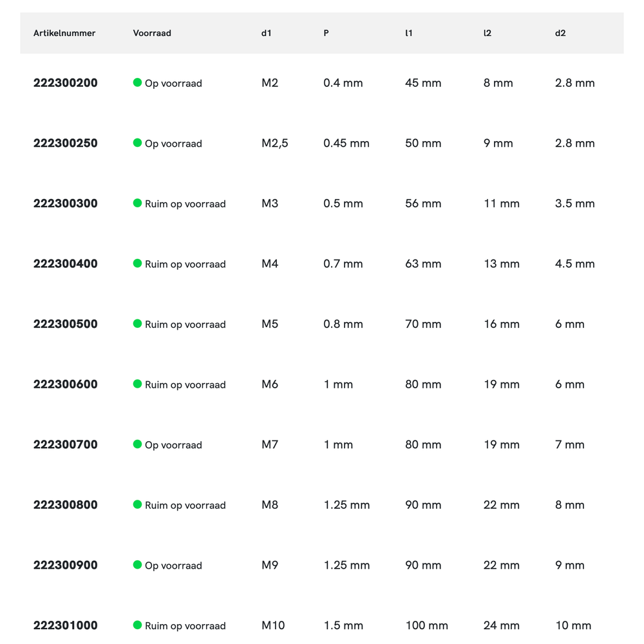Click the l2 column header
Viewport: 644px width, 644px height.
tap(488, 33)
